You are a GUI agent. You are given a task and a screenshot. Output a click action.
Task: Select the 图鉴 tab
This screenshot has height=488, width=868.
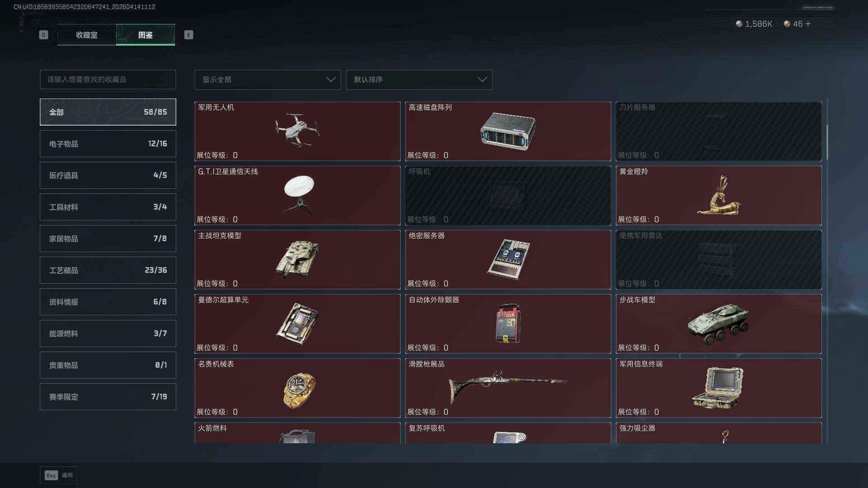coord(146,35)
